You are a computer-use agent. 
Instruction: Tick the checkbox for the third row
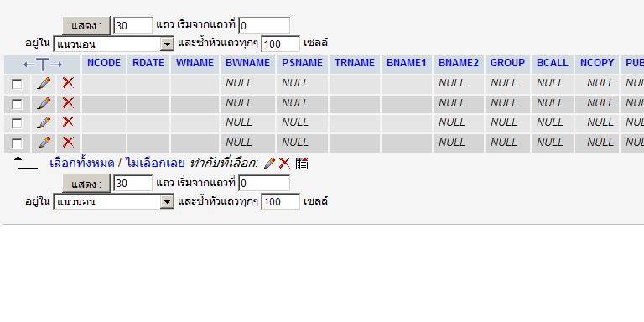coord(17,123)
